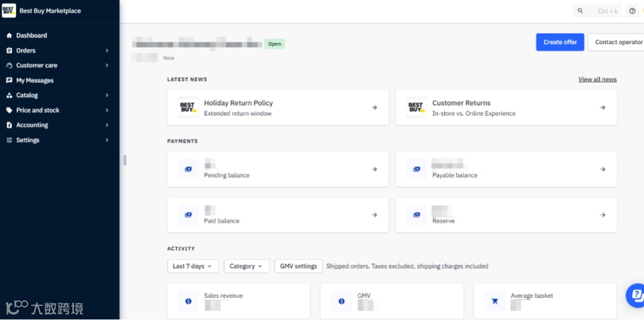The width and height of the screenshot is (644, 320).
Task: Click arrow on Pending balance card
Action: click(x=374, y=169)
